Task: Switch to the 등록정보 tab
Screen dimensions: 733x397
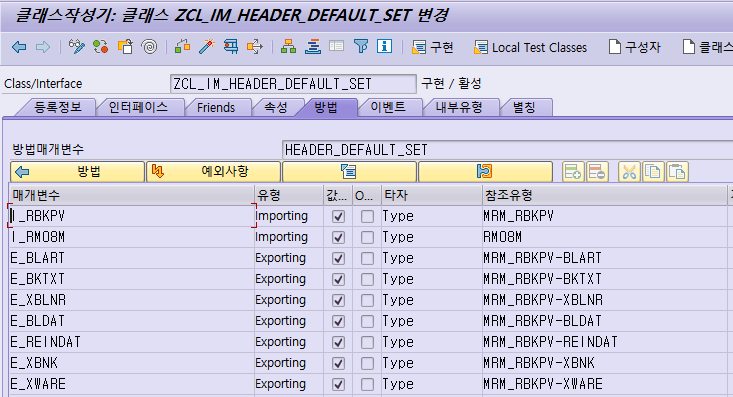Action: 57,107
